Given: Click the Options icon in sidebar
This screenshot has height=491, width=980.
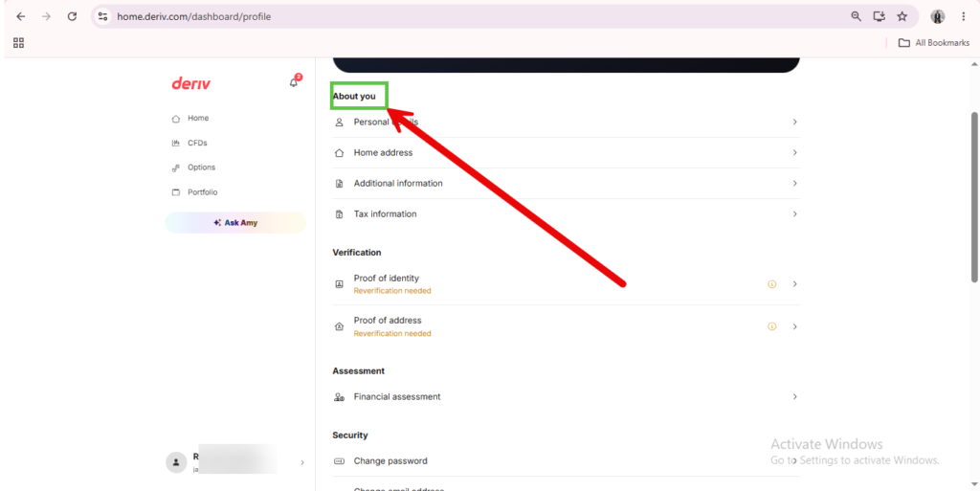Looking at the screenshot, I should pyautogui.click(x=176, y=167).
